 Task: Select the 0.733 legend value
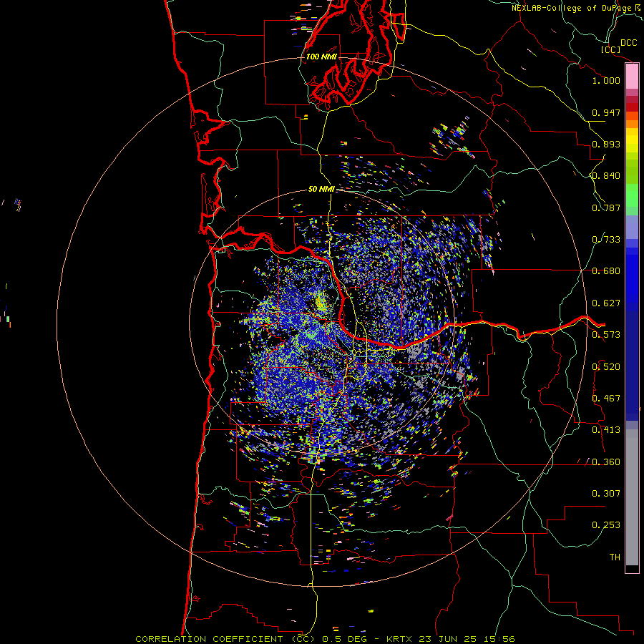(x=606, y=240)
